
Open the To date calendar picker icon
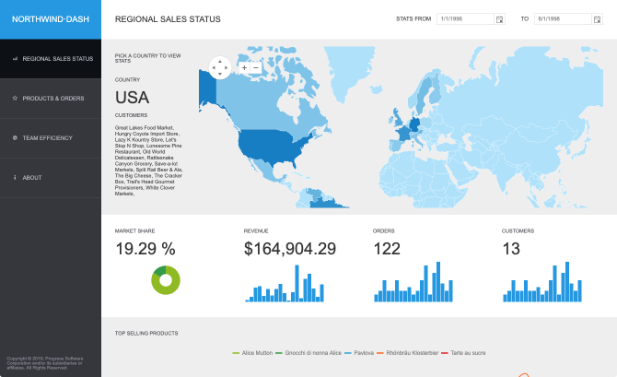[597, 19]
